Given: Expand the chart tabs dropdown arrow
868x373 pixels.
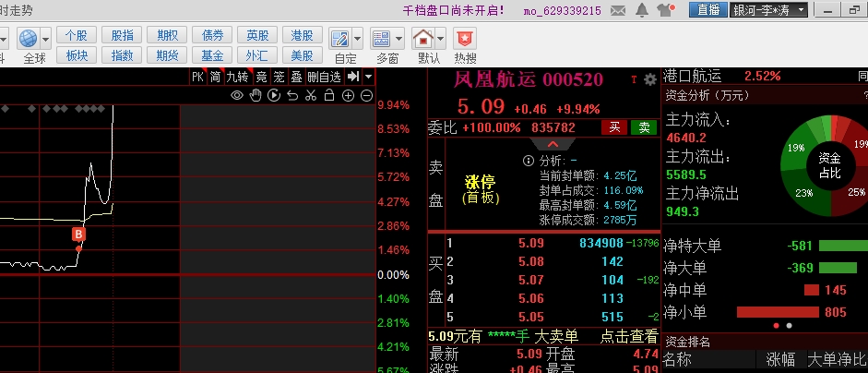Looking at the screenshot, I should [369, 77].
